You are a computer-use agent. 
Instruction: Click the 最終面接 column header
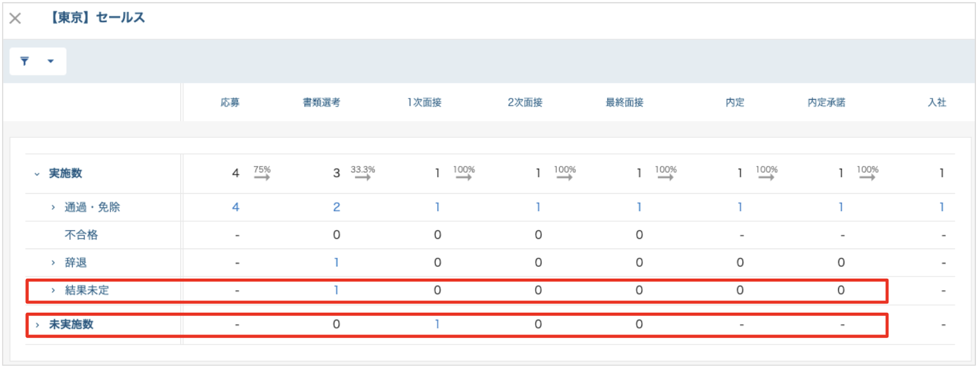point(624,103)
